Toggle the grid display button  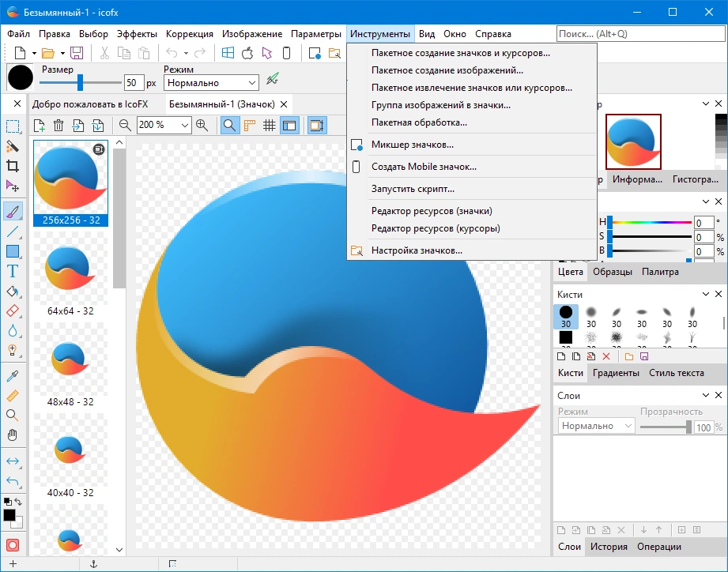(270, 126)
